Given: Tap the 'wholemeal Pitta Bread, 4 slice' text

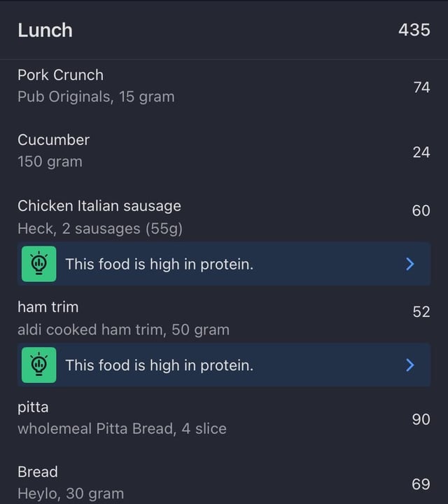Looking at the screenshot, I should [x=122, y=429].
